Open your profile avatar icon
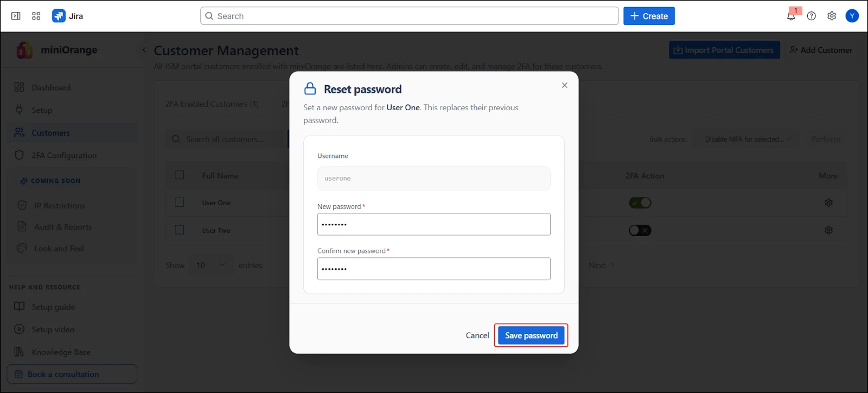The width and height of the screenshot is (868, 393). [852, 16]
